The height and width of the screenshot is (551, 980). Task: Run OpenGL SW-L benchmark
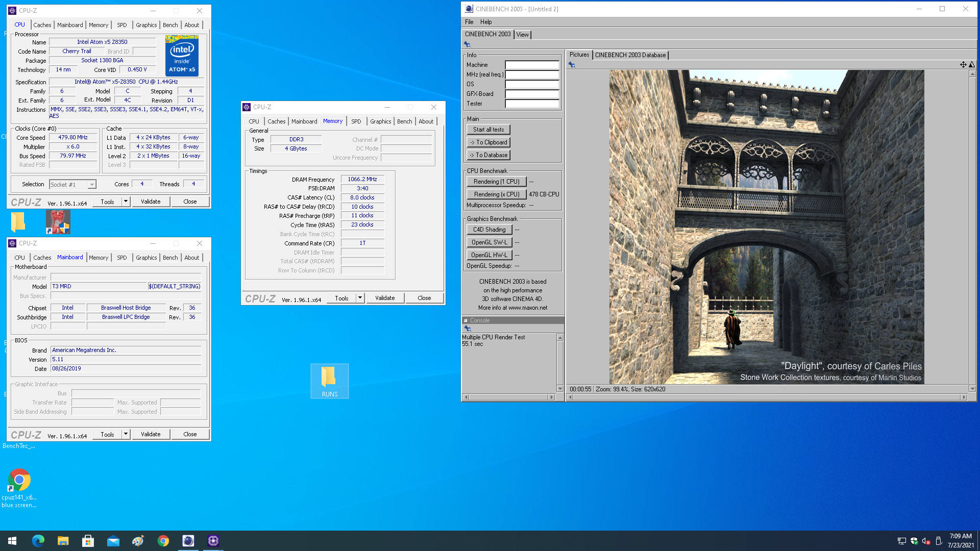[489, 242]
